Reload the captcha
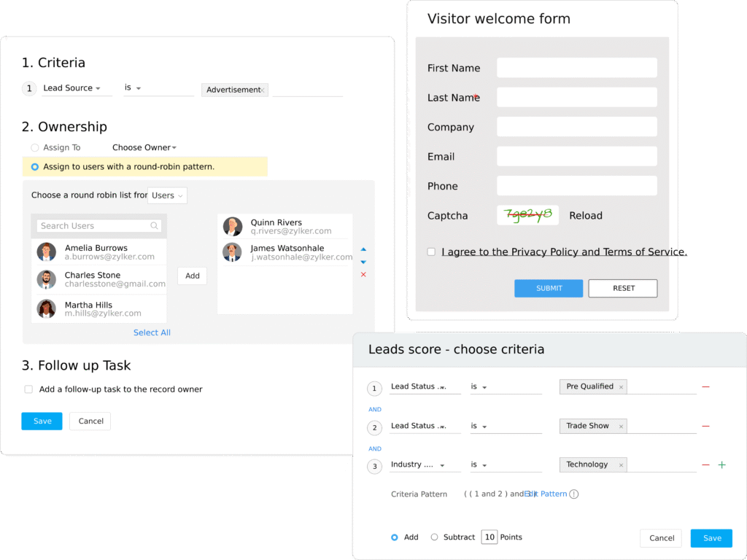This screenshot has width=747, height=560. coord(586,216)
